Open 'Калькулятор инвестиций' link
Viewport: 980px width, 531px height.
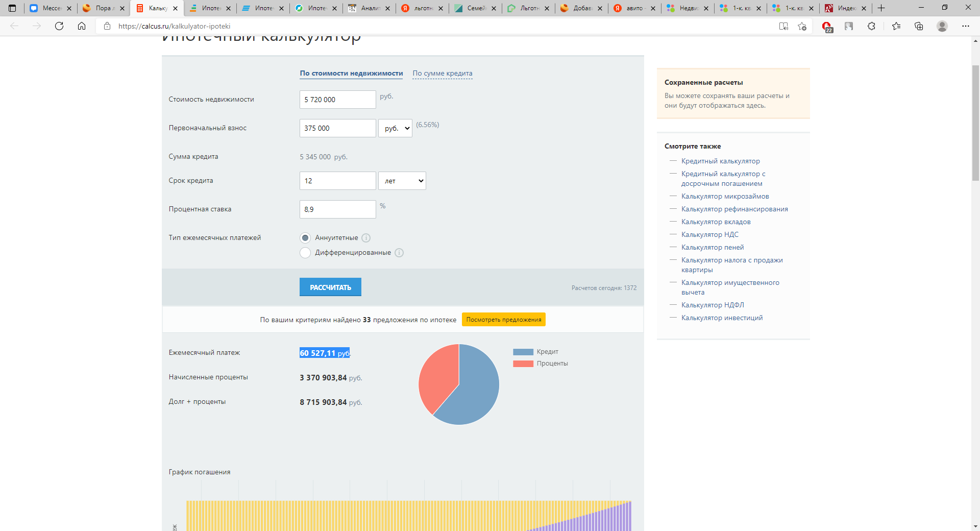(722, 318)
